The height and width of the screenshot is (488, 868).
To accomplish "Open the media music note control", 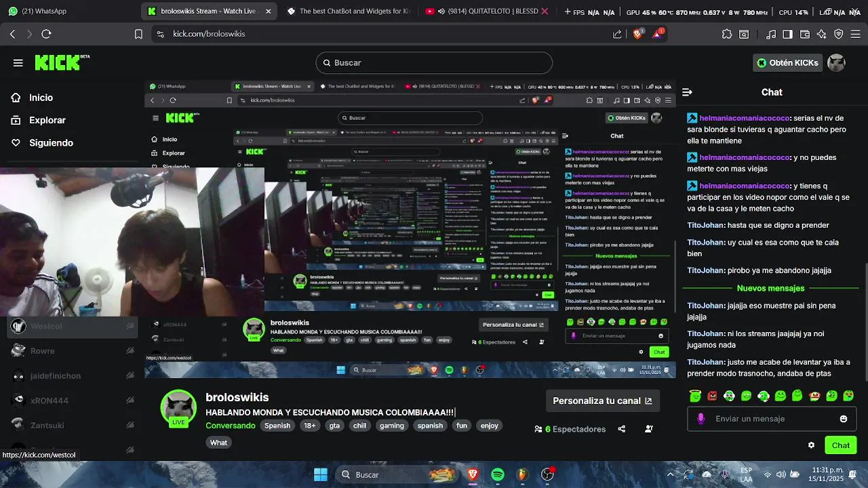I will click(771, 34).
